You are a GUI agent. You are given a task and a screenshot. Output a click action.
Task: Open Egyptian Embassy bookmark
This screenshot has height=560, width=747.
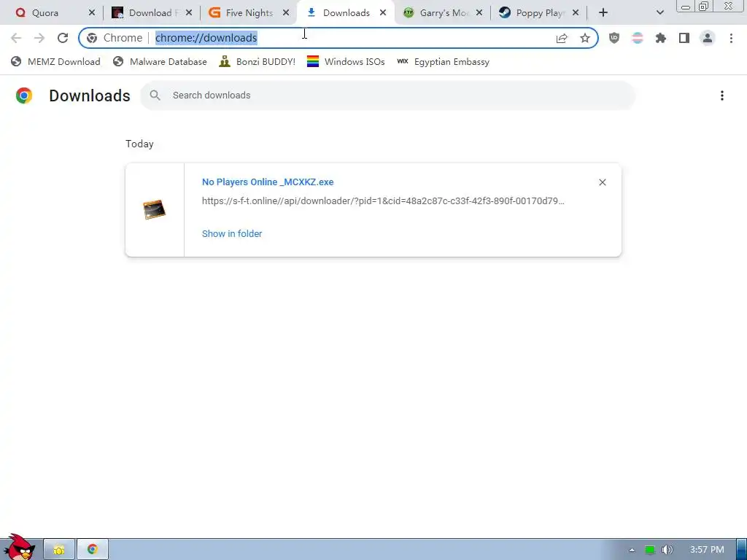(x=443, y=61)
